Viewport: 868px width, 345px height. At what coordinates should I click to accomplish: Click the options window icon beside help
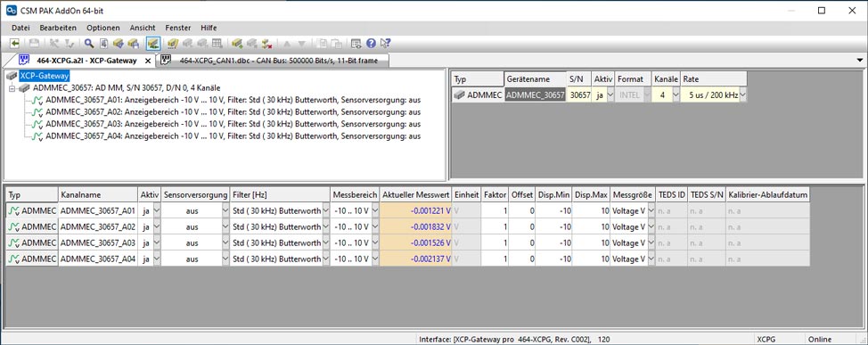pyautogui.click(x=356, y=43)
